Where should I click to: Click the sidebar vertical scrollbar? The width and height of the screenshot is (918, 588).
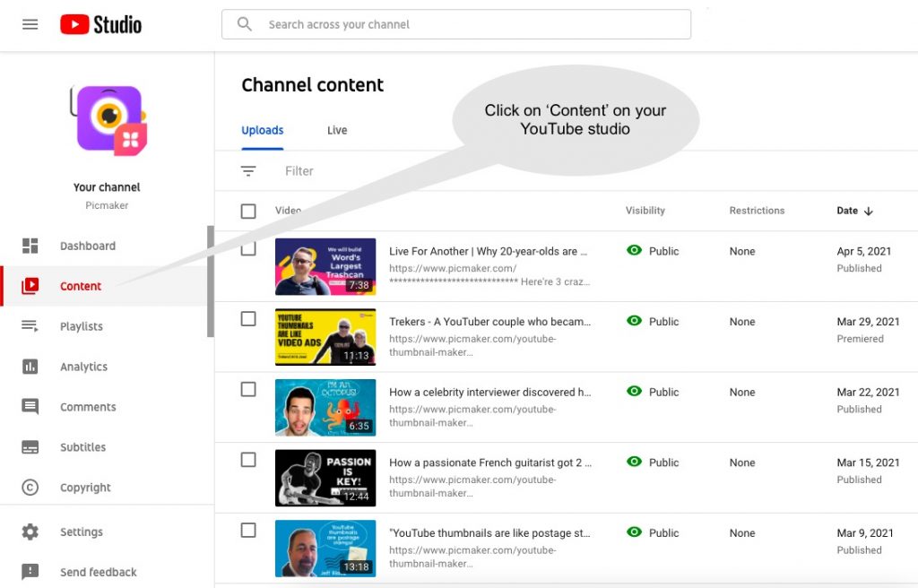coord(210,281)
